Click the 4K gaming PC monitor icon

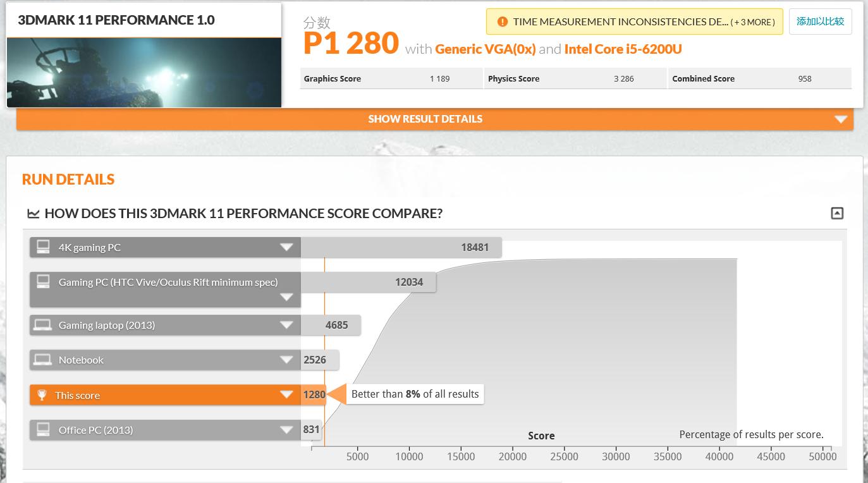click(43, 247)
